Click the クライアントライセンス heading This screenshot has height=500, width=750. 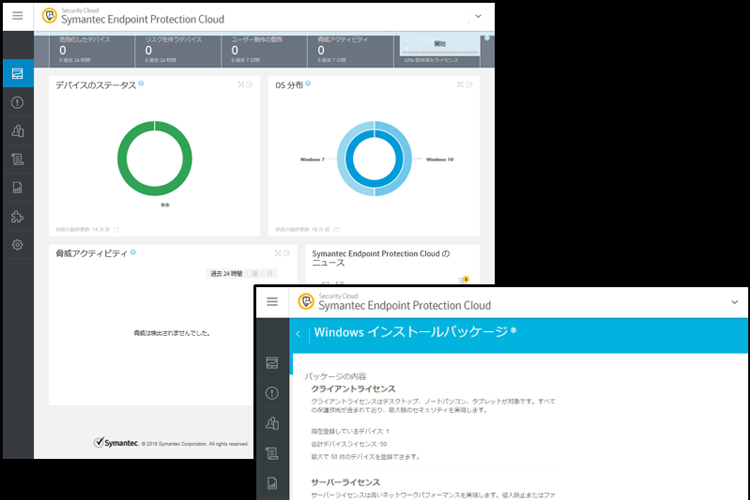pyautogui.click(x=353, y=389)
